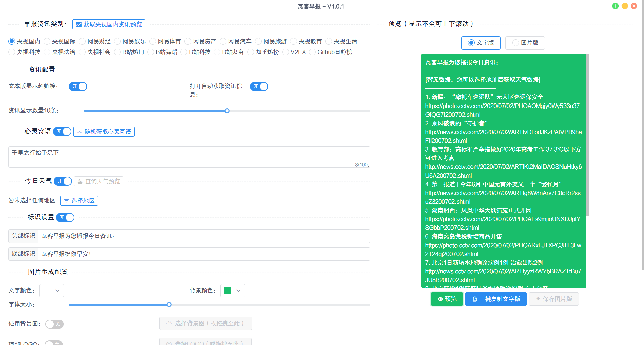Toggle the 文本版显示超链接 switch

click(x=78, y=86)
